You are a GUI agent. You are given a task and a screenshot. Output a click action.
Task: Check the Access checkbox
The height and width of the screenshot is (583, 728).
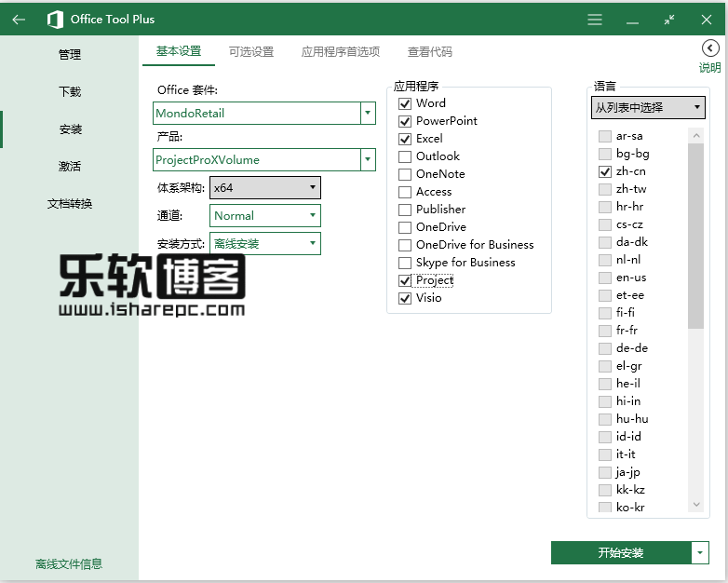(x=405, y=192)
